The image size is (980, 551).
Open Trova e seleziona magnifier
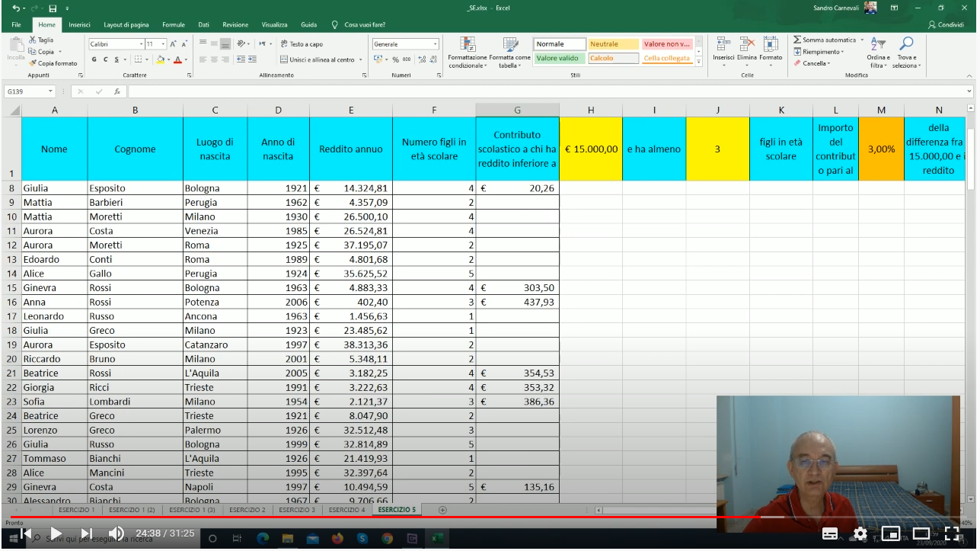click(x=906, y=52)
